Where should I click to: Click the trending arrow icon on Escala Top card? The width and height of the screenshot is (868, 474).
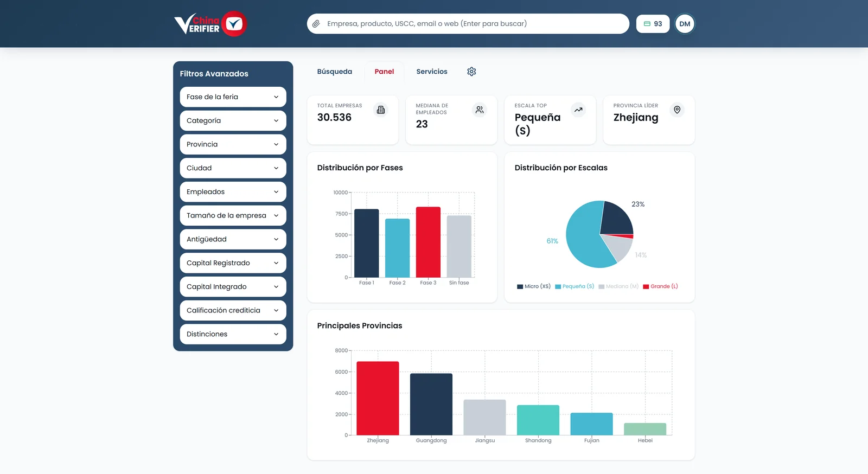pos(578,110)
